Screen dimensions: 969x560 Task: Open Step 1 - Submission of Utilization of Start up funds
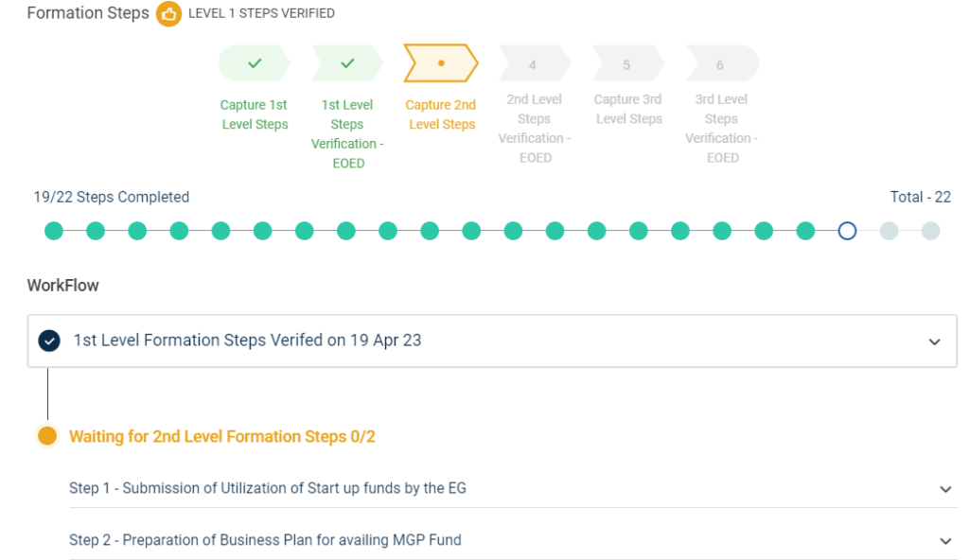coord(268,488)
